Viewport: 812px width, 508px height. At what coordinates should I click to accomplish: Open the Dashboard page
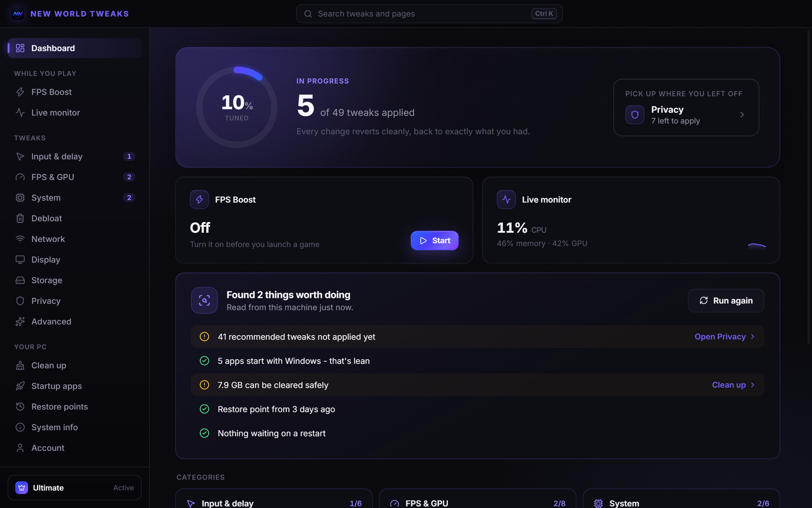point(75,48)
